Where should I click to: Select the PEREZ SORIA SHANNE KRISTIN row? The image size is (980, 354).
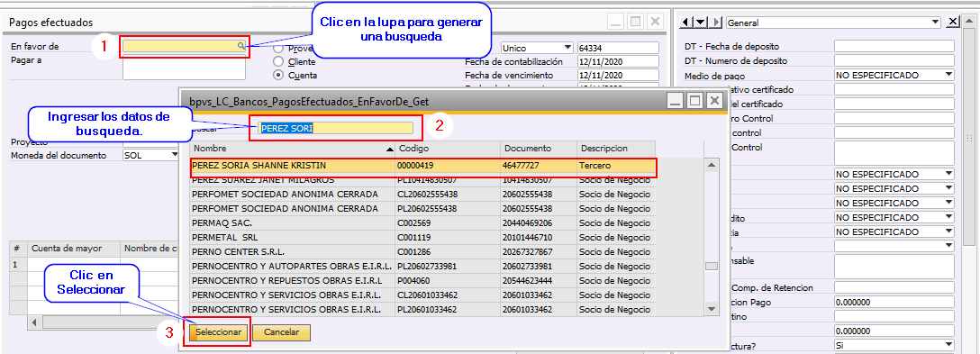[x=423, y=166]
